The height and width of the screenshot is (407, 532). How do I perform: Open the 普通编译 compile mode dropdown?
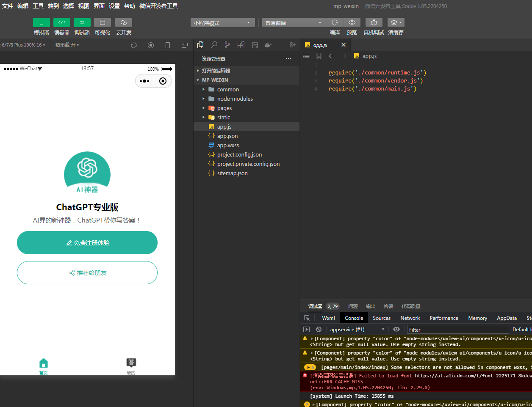click(x=294, y=23)
